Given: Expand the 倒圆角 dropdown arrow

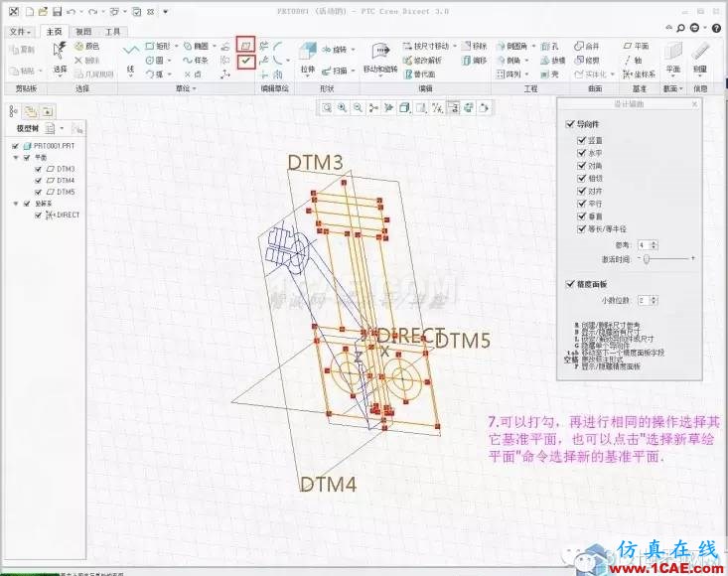Looking at the screenshot, I should (x=533, y=46).
